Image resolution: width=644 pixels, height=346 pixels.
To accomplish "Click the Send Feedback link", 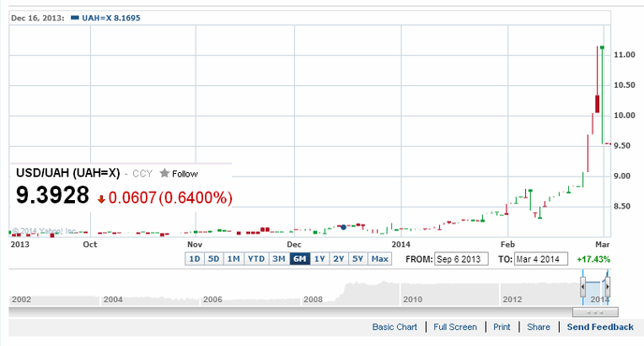I will [x=600, y=327].
